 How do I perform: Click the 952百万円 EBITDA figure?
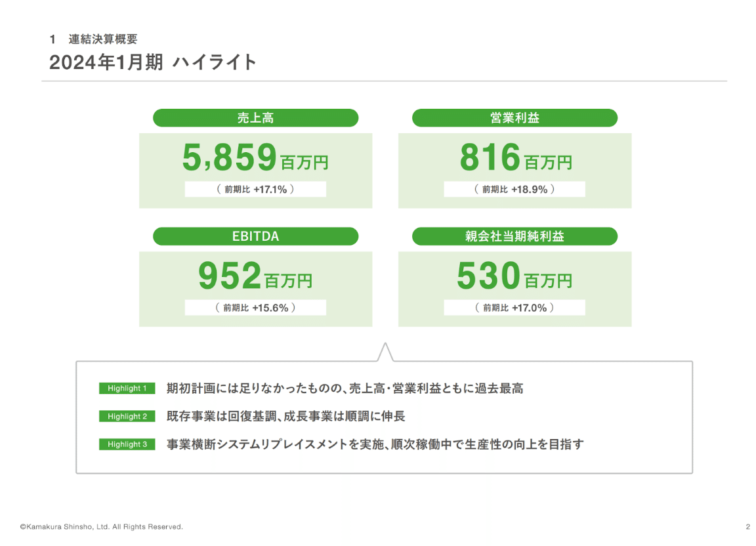255,276
